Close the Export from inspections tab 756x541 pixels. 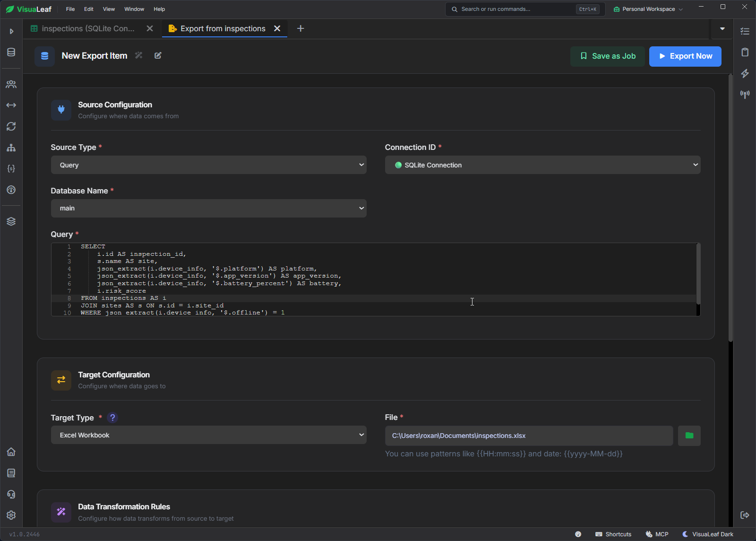(x=277, y=29)
